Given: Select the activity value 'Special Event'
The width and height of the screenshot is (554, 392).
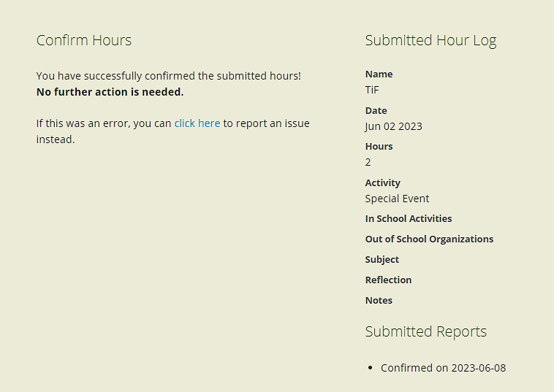Looking at the screenshot, I should click(x=397, y=199).
